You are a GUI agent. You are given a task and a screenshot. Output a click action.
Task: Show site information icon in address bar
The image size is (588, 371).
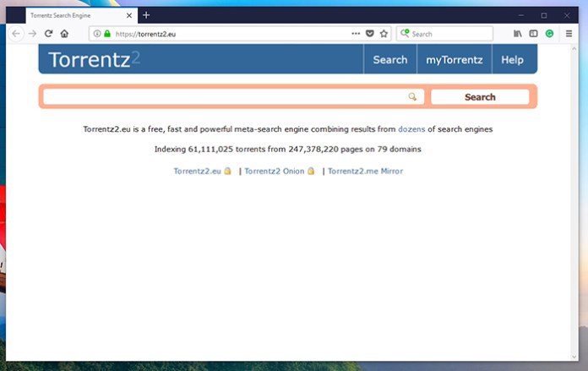coord(97,34)
